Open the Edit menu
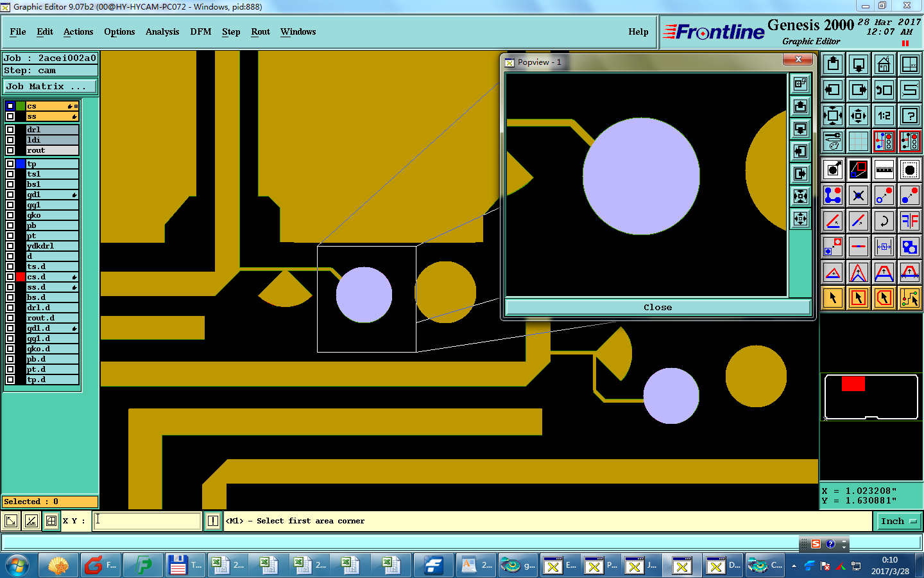Screen dimensions: 924x578 pos(45,31)
